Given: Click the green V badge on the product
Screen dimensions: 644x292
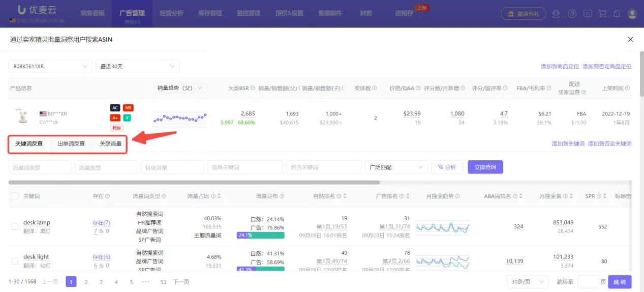Looking at the screenshot, I should pos(127,118).
